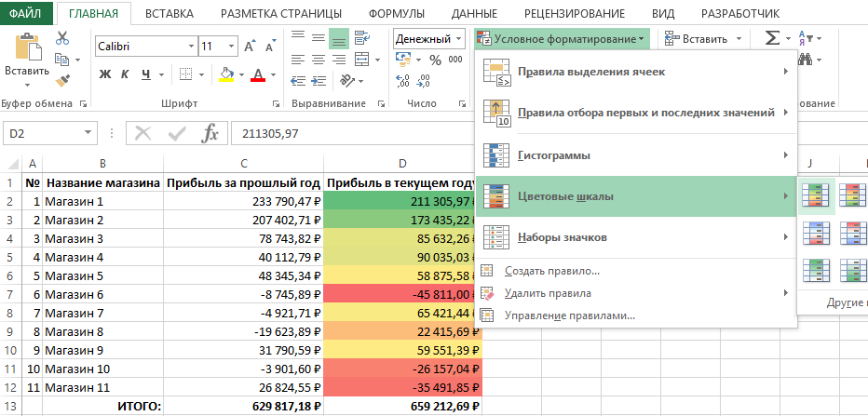Click the Format Painter brush icon
Screen dimensions: 868x416
[x=62, y=81]
